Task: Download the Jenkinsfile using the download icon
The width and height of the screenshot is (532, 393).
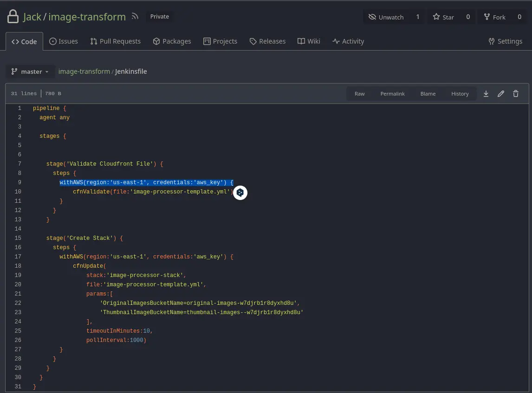Action: [x=486, y=94]
